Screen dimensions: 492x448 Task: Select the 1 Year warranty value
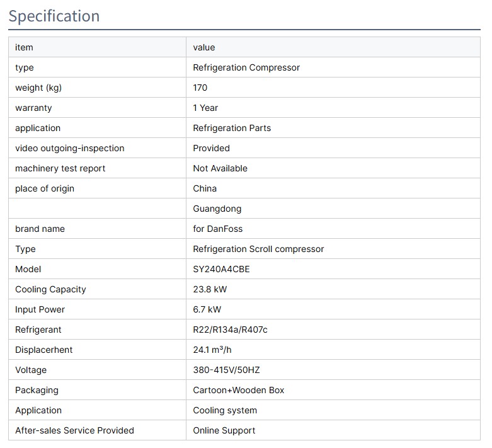[205, 108]
